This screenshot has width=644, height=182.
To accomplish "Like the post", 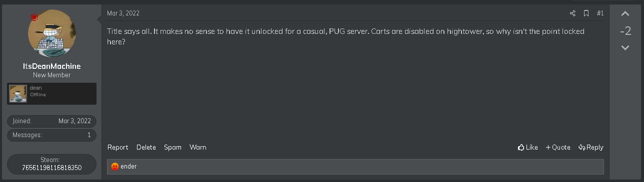I will pos(528,147).
